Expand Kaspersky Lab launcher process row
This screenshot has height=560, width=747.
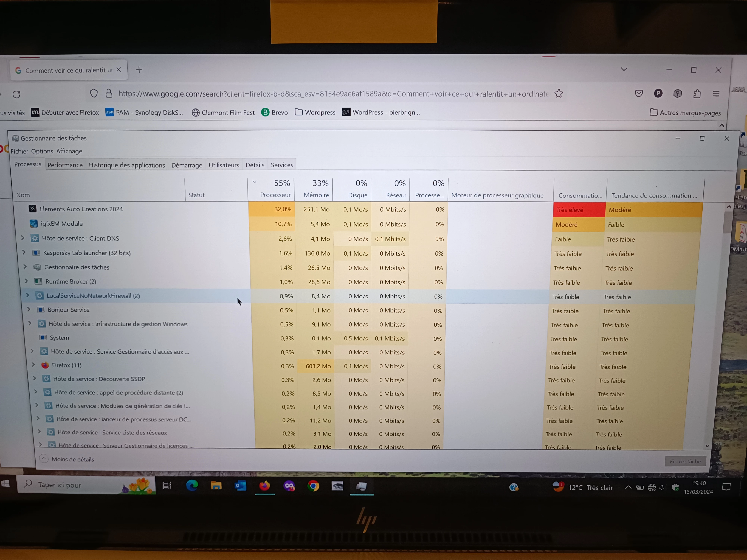click(x=24, y=252)
